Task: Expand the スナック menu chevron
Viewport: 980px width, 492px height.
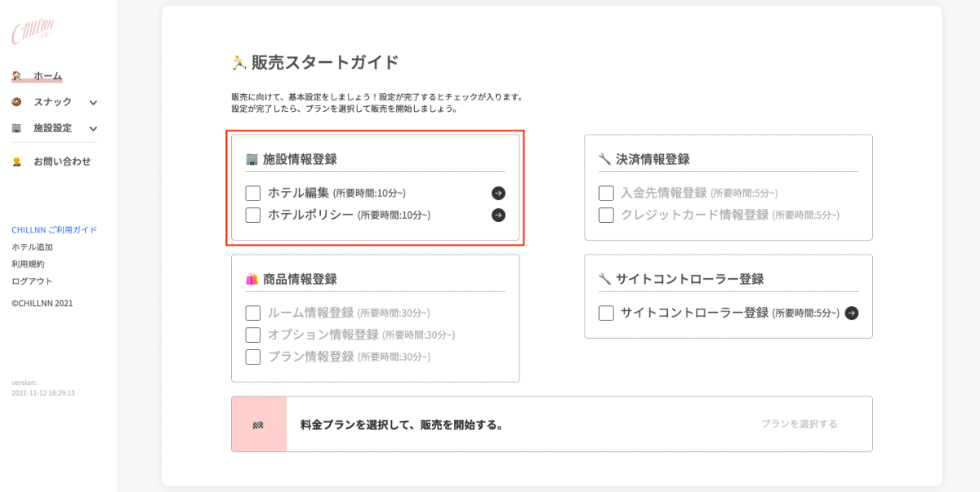Action: coord(93,103)
